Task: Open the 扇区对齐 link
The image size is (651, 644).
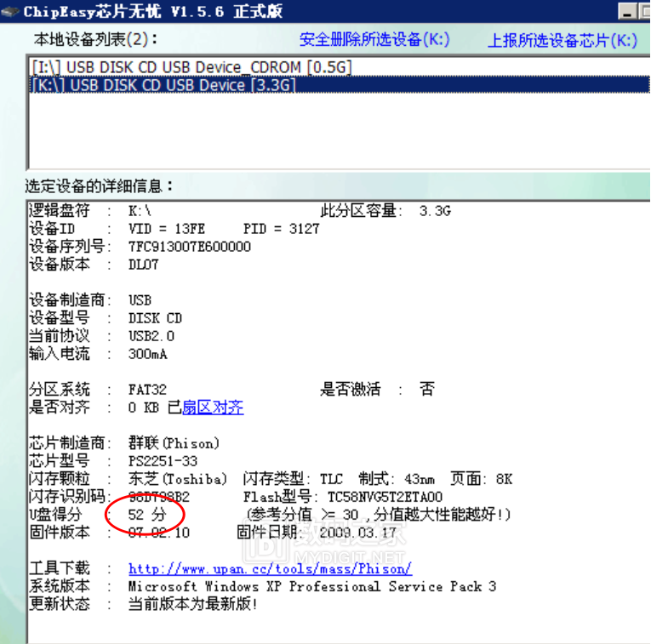Action: pyautogui.click(x=213, y=407)
